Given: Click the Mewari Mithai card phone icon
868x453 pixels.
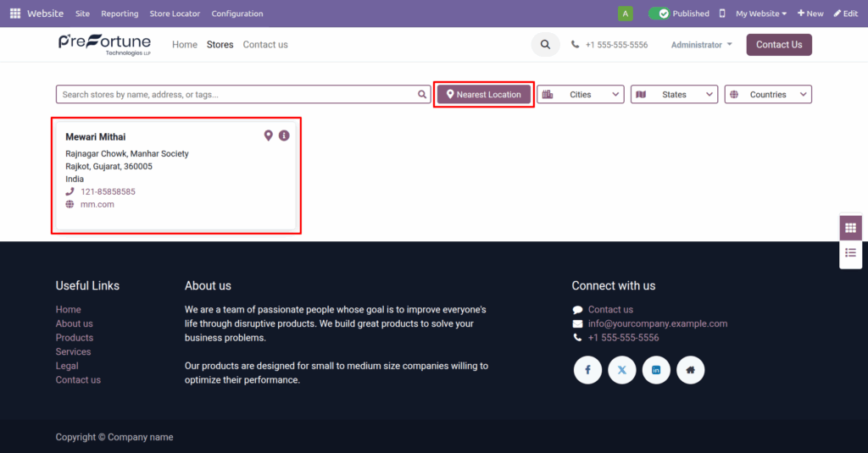Looking at the screenshot, I should coord(70,192).
